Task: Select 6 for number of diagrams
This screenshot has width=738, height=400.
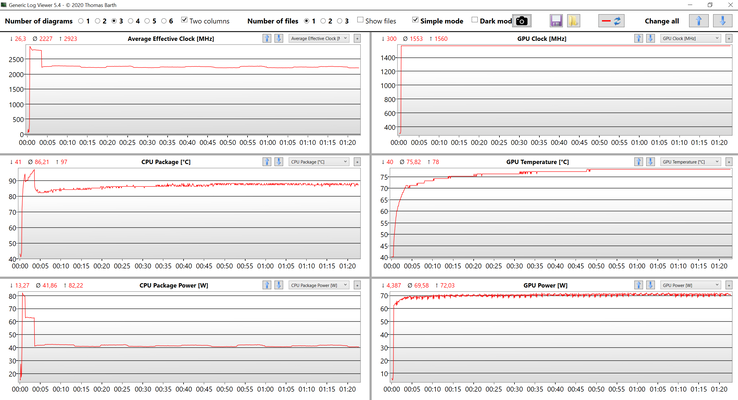Action: pyautogui.click(x=163, y=20)
